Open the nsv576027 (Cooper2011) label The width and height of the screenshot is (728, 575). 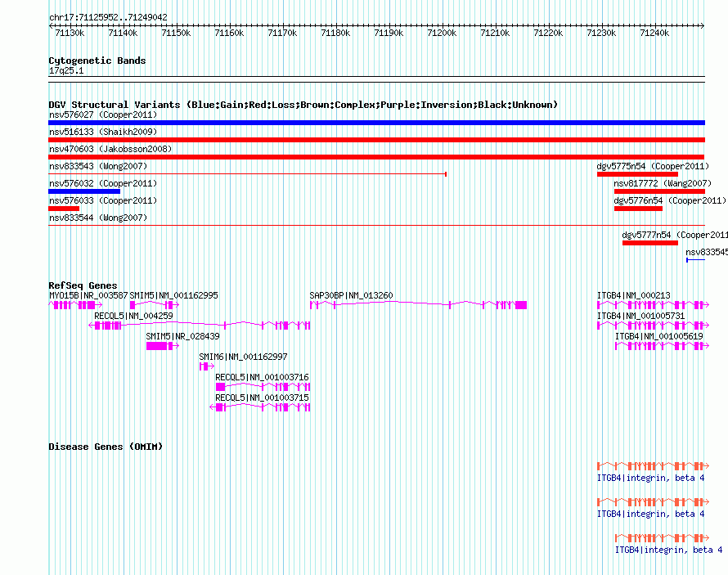(103, 115)
